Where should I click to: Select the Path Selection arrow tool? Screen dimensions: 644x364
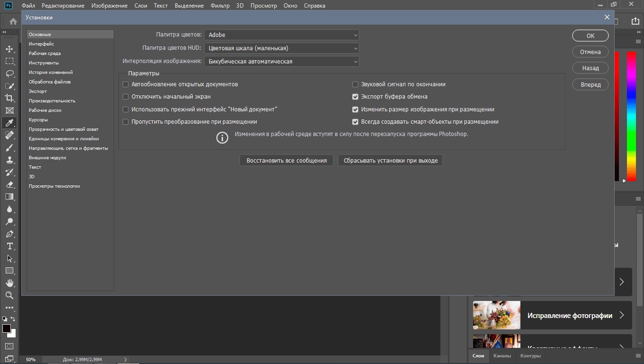9,258
